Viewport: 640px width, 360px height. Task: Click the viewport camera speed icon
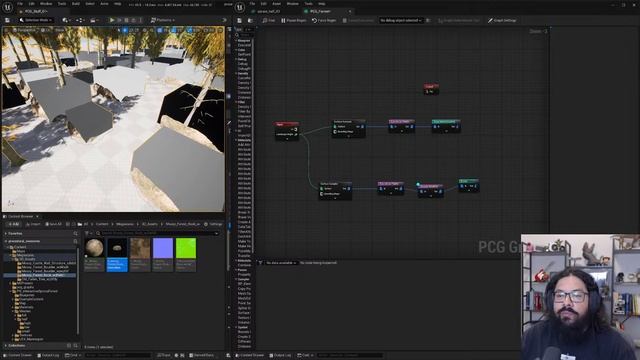pos(206,30)
